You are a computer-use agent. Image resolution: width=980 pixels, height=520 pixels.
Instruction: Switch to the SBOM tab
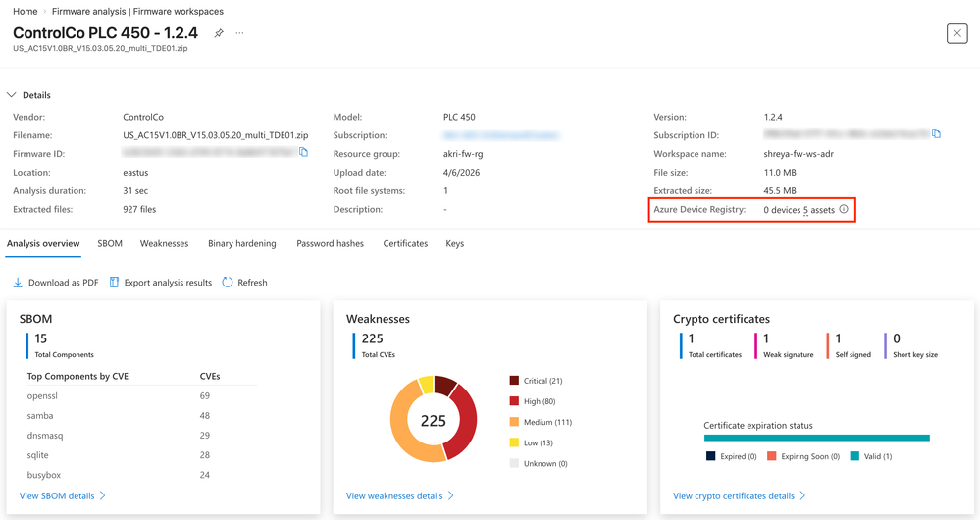(110, 243)
